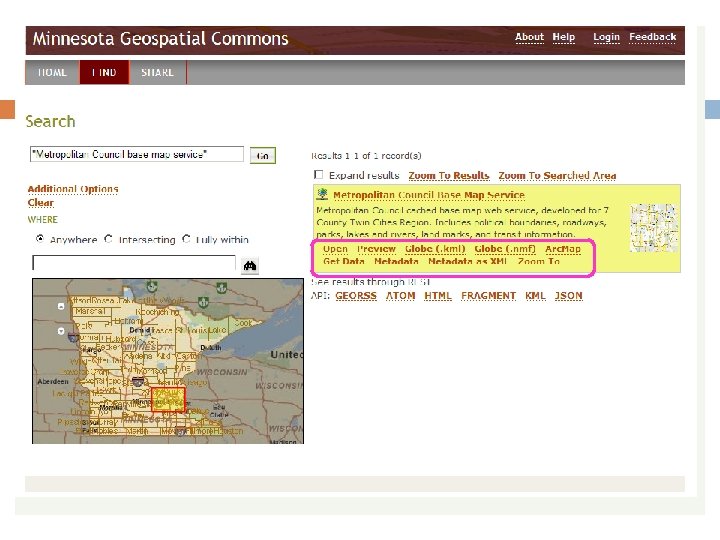Click the Go search button
This screenshot has height=540, width=720.
click(263, 156)
